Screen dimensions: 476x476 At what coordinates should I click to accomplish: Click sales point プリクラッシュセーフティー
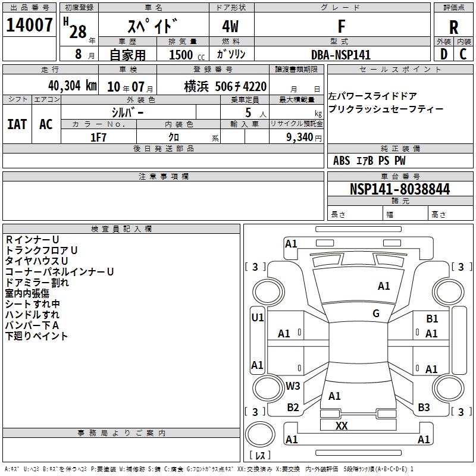tap(386, 109)
